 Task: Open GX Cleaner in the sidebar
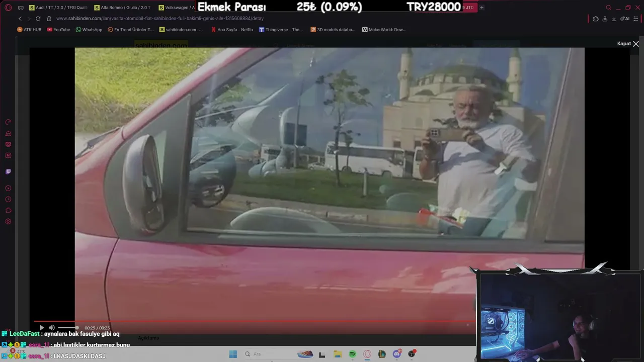pos(8,134)
